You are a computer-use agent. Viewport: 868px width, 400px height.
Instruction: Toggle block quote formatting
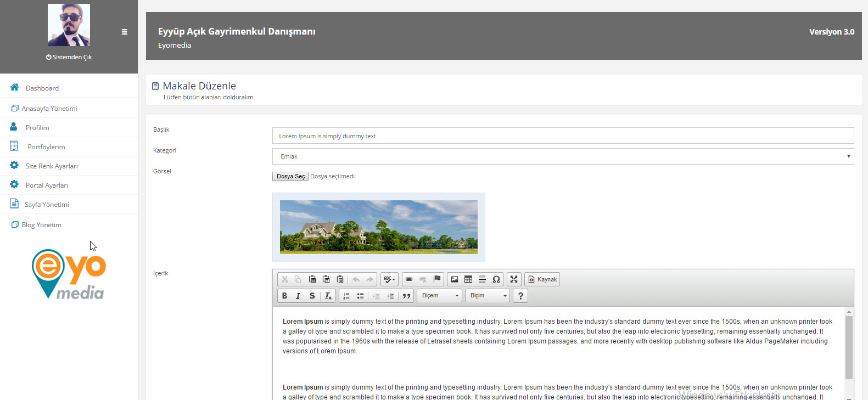pyautogui.click(x=406, y=296)
